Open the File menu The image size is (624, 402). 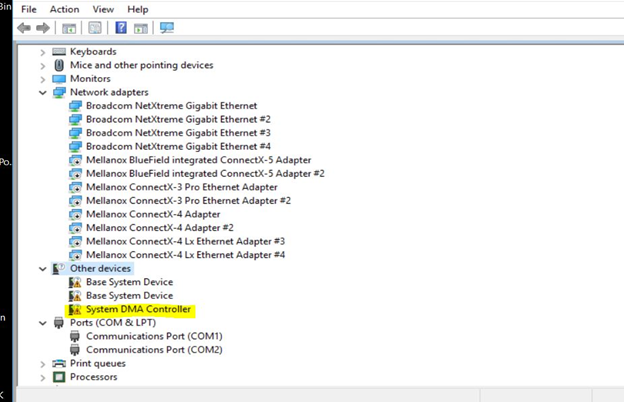pos(28,9)
